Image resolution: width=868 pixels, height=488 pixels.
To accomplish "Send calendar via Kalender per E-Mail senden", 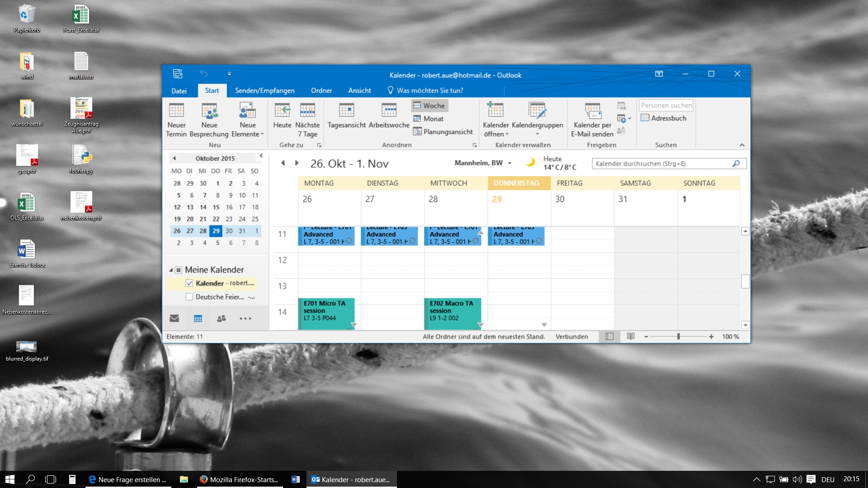I will pyautogui.click(x=592, y=120).
